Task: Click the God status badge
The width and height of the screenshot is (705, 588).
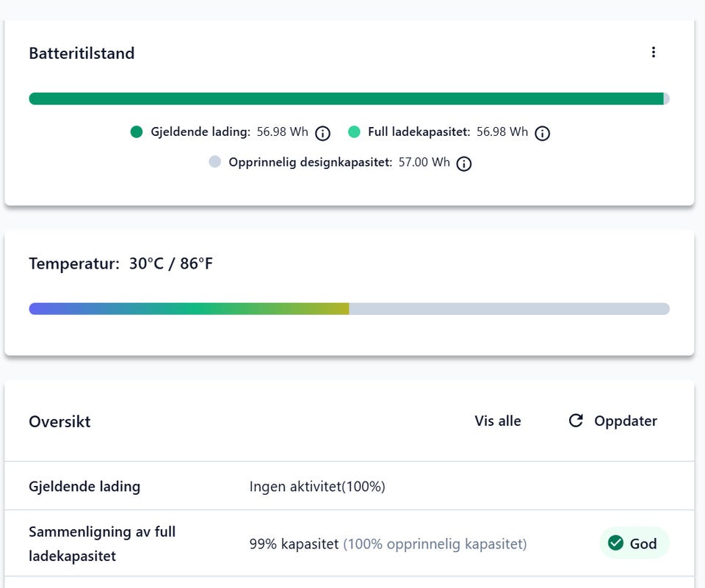Action: (634, 543)
